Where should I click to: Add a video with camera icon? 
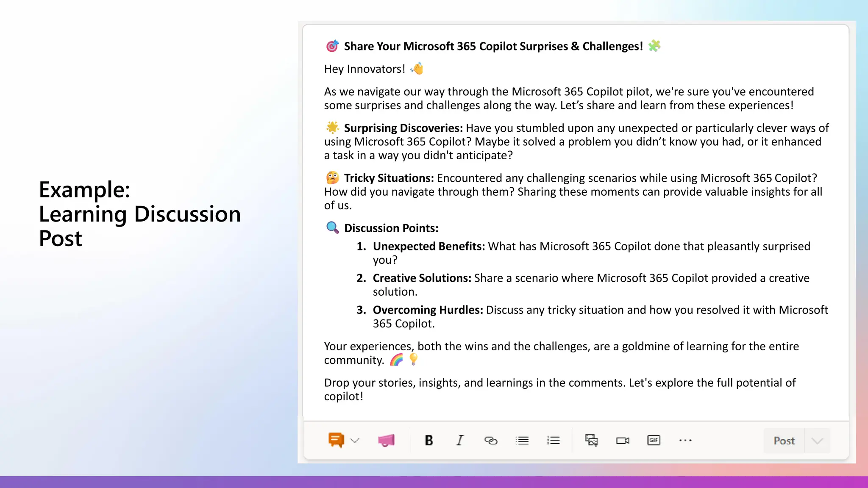point(623,441)
